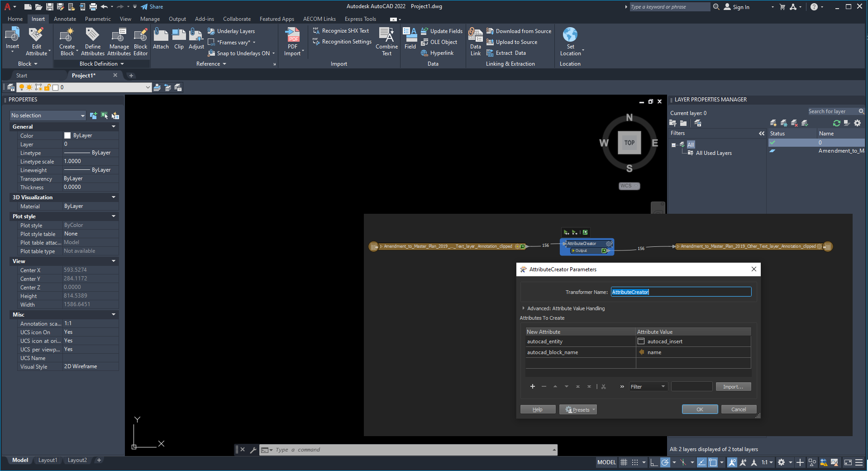Click the Import... button
Viewport: 868px width, 471px height.
(733, 387)
